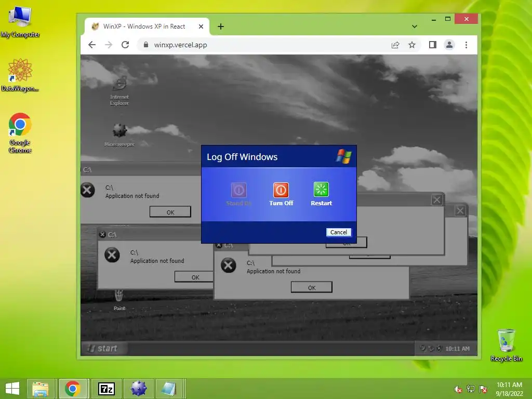This screenshot has width=532, height=399.
Task: Bookmark this page with the star icon
Action: [x=412, y=45]
